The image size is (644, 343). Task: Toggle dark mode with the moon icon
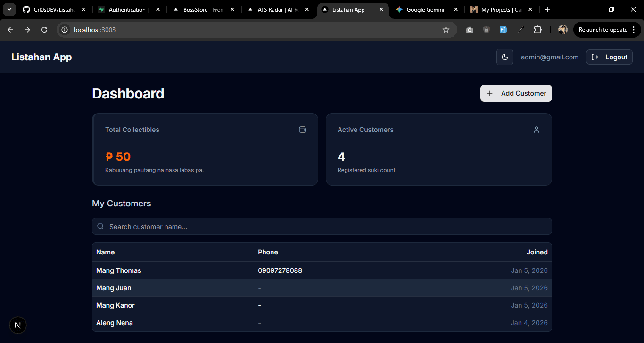504,57
